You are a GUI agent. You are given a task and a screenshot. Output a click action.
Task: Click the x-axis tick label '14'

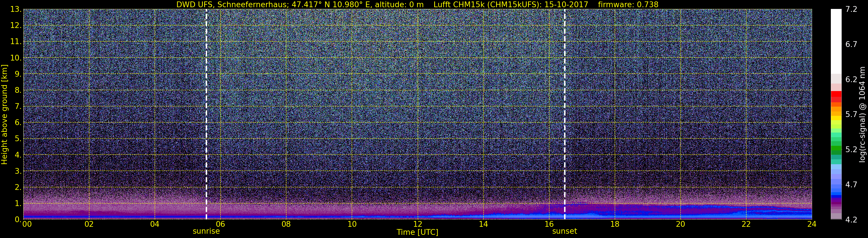483,224
